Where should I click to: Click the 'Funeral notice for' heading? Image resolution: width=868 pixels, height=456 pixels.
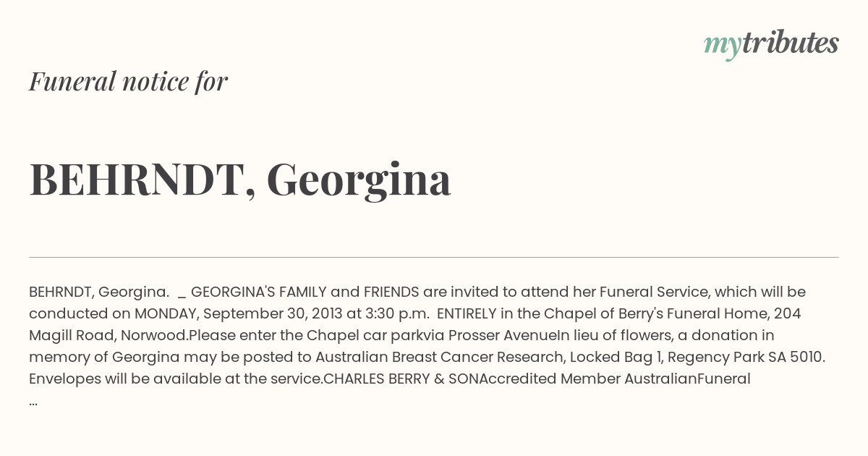pos(128,82)
